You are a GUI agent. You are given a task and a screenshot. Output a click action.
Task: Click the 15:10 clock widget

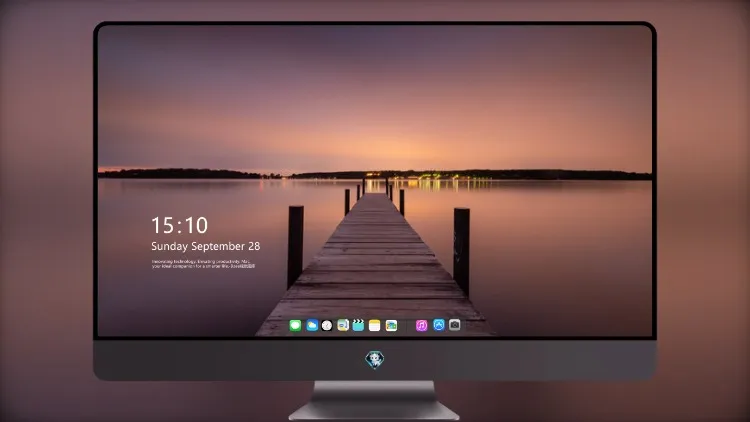[x=179, y=225]
